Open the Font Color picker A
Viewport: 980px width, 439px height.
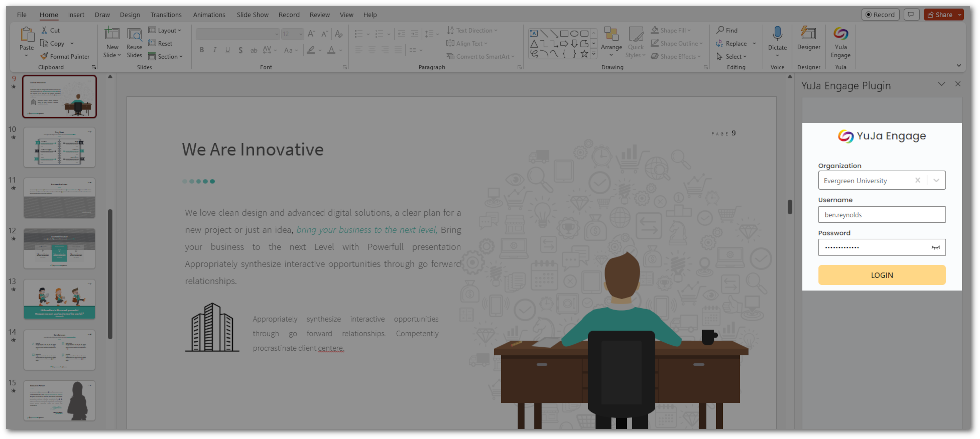pos(331,50)
